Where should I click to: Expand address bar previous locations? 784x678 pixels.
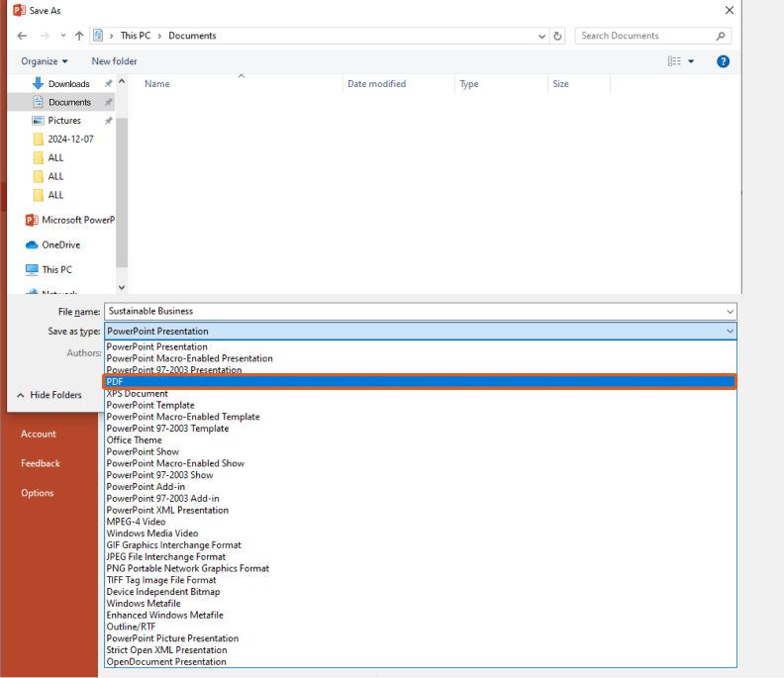click(541, 36)
